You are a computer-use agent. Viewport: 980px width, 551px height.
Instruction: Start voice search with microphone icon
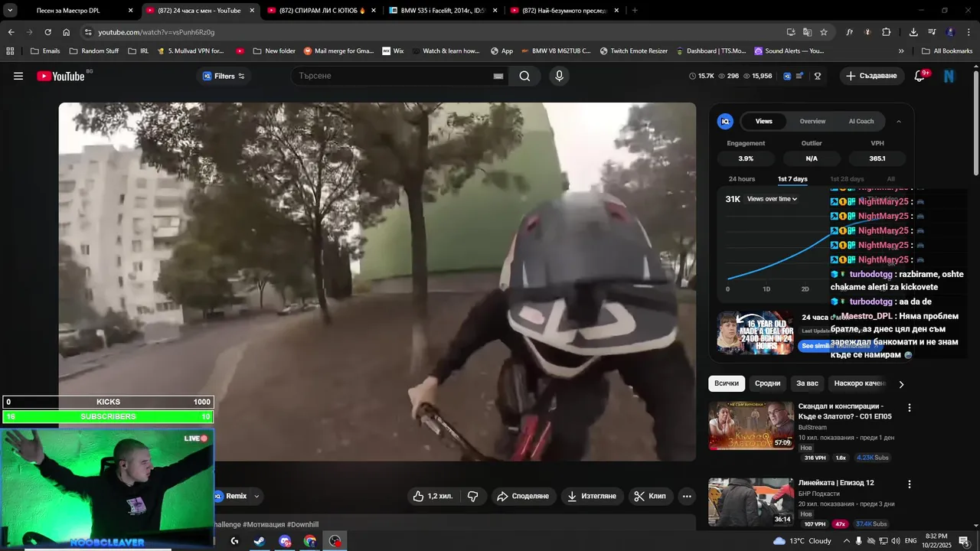pos(560,76)
